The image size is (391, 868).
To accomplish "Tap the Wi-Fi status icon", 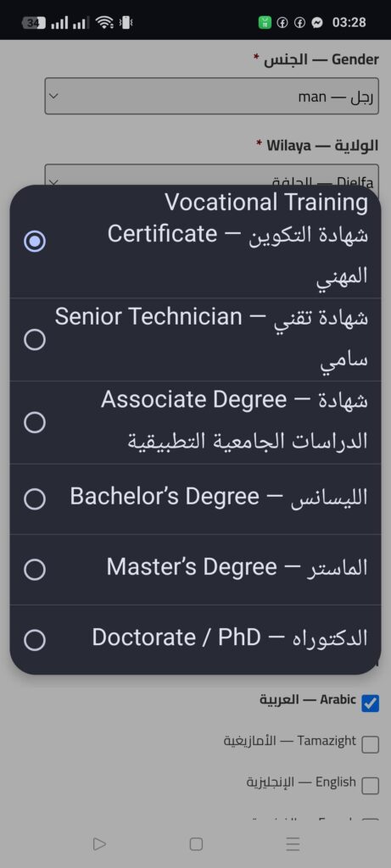I will click(x=104, y=22).
